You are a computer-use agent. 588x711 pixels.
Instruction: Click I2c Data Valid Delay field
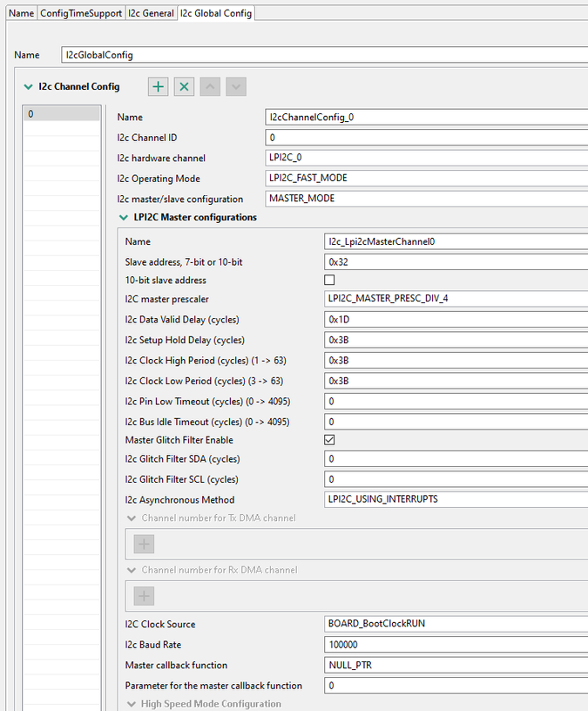point(456,320)
